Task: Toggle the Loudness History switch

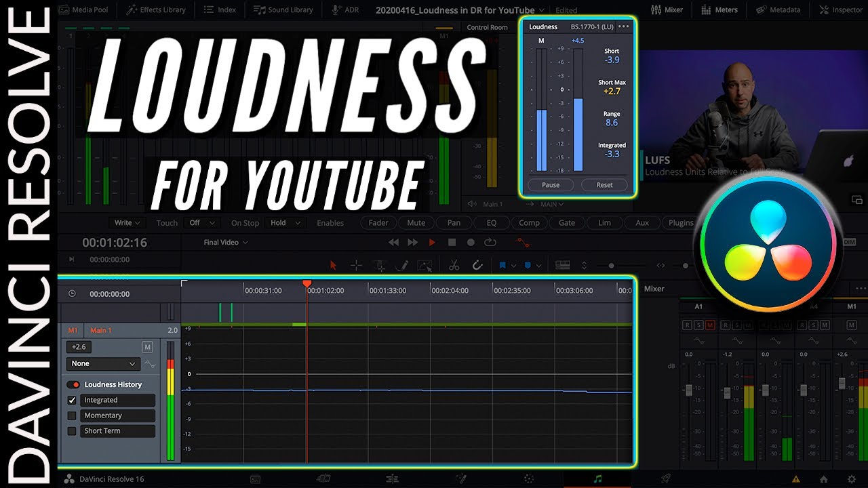Action: tap(73, 384)
